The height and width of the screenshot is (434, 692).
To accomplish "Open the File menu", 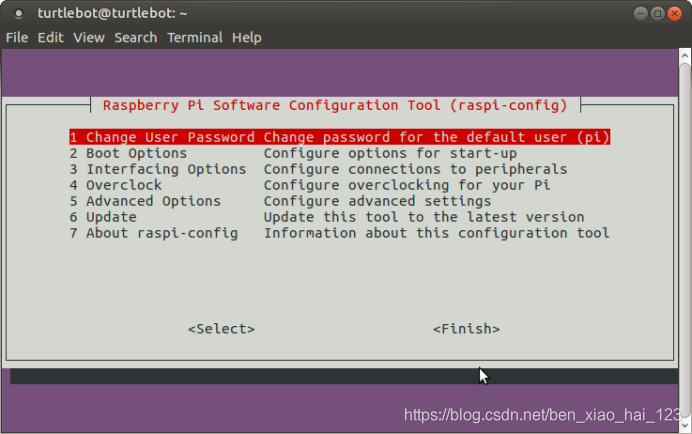I will coord(17,38).
